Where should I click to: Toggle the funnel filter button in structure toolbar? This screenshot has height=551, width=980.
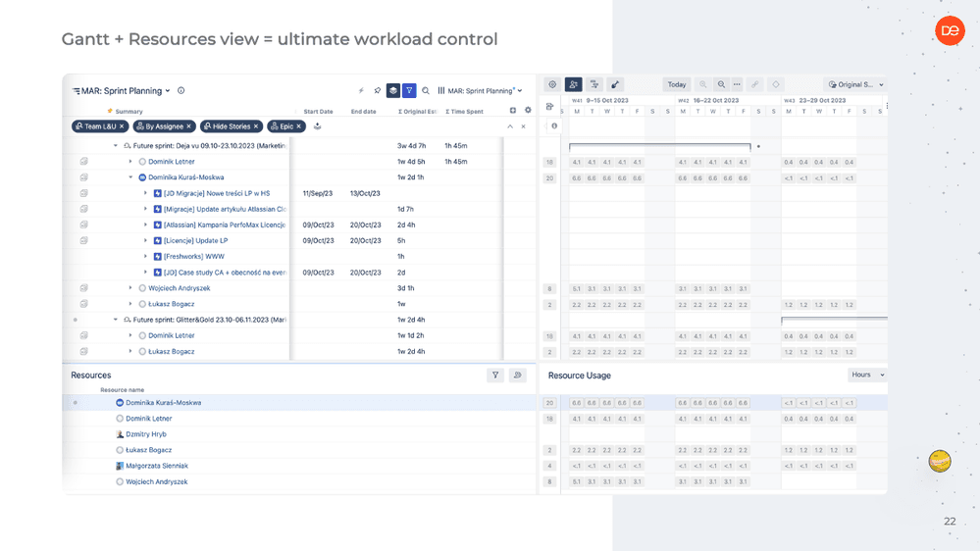(x=409, y=91)
